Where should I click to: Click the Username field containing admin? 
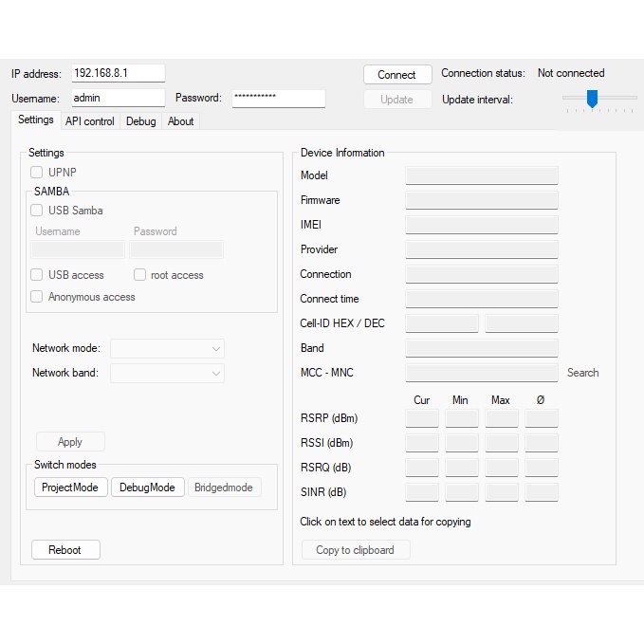click(118, 98)
